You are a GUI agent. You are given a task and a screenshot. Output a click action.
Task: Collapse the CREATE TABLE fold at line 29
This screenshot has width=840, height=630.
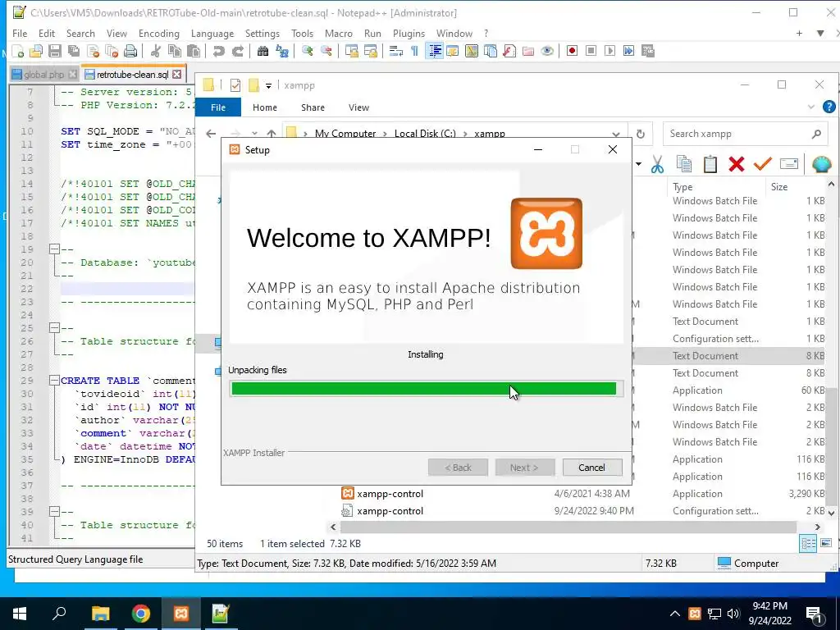[x=54, y=381]
